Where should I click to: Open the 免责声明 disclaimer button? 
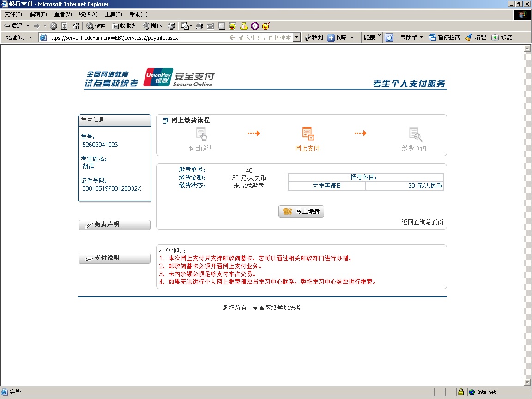coord(115,224)
